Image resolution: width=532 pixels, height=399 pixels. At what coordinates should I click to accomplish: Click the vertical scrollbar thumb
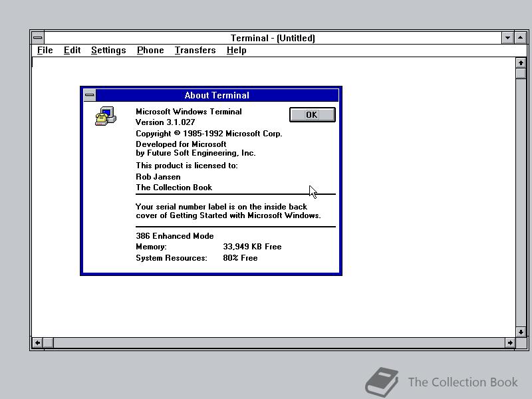(x=521, y=73)
